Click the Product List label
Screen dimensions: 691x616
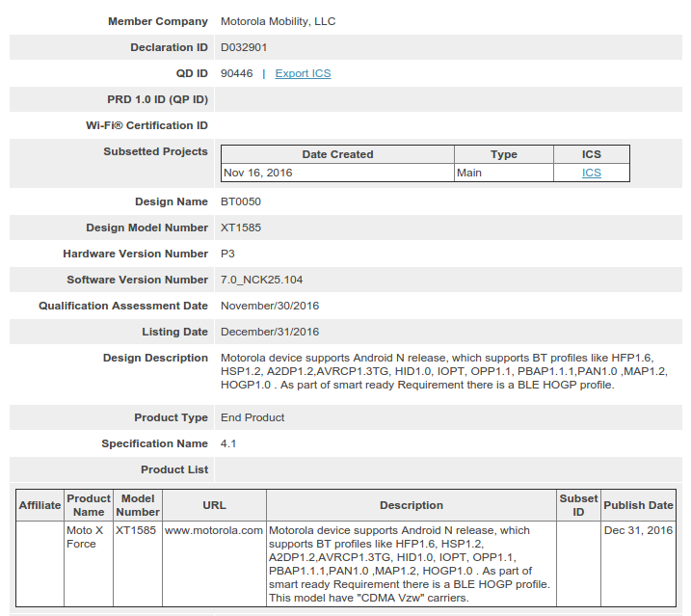174,469
